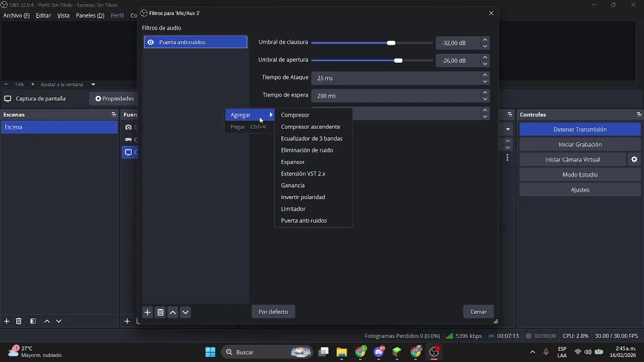Select the Escena item in the Escenas list
644x362 pixels.
click(x=59, y=127)
